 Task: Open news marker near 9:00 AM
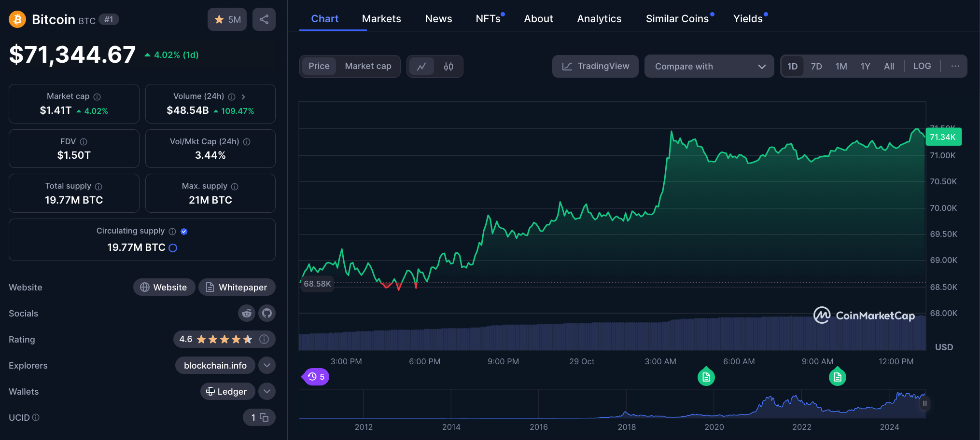(838, 376)
